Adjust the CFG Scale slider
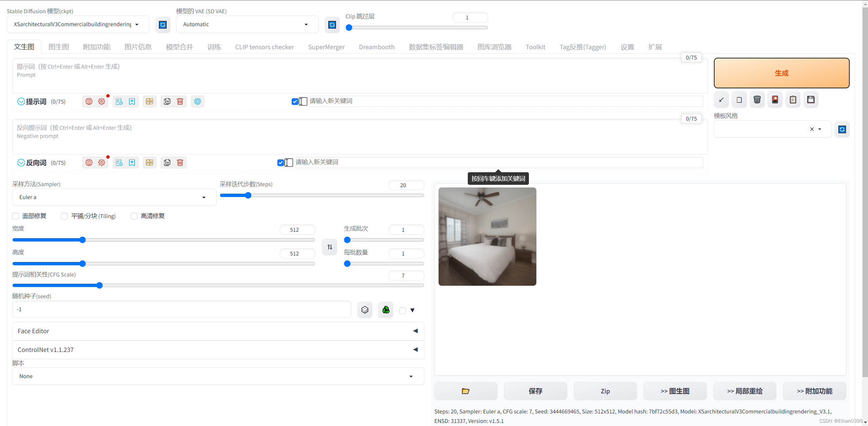The image size is (868, 426). coord(218,285)
